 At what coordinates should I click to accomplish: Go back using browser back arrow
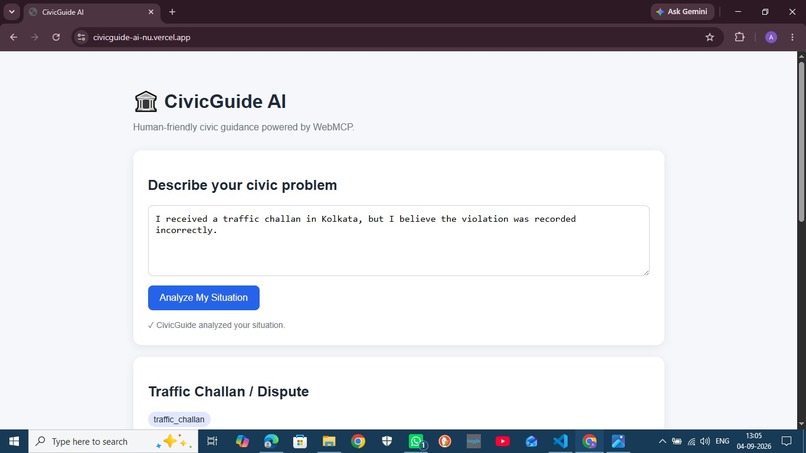point(13,37)
